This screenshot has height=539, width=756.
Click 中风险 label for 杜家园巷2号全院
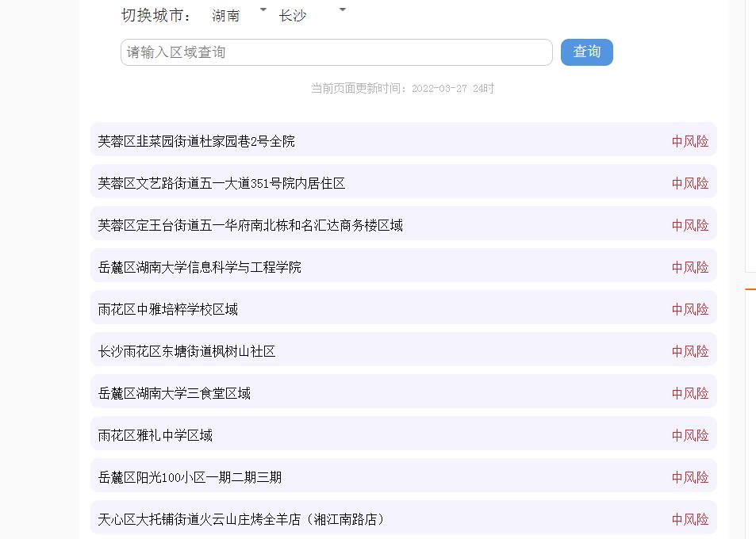tap(690, 141)
